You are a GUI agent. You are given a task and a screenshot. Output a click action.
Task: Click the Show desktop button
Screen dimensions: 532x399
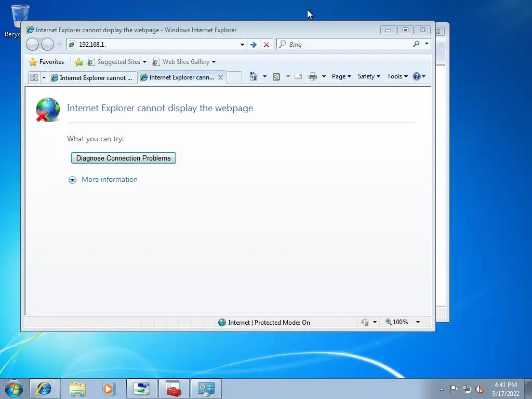[528, 389]
